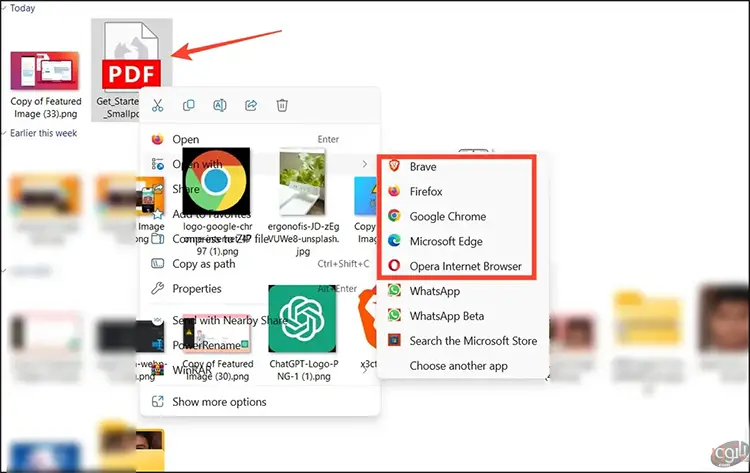Choose Firefox from the Open with list
This screenshot has width=750, height=473.
pos(426,191)
